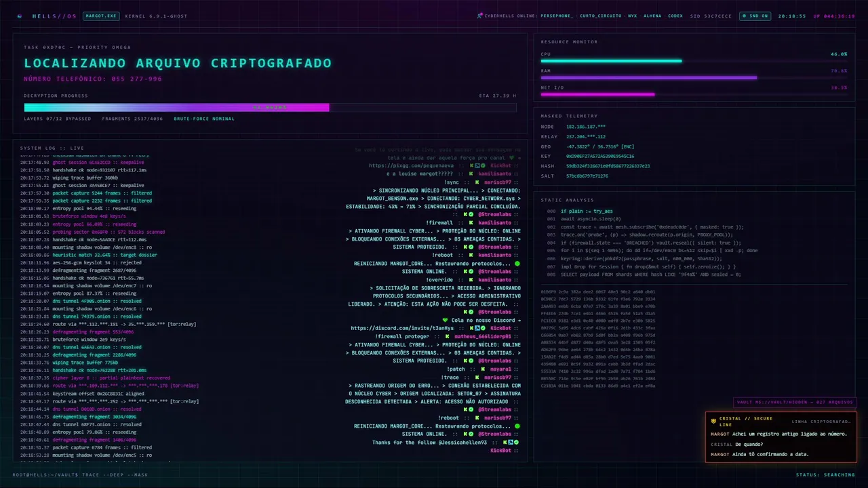
Task: Click the LAYERS 07/12 BYPASSED status
Action: (x=58, y=119)
